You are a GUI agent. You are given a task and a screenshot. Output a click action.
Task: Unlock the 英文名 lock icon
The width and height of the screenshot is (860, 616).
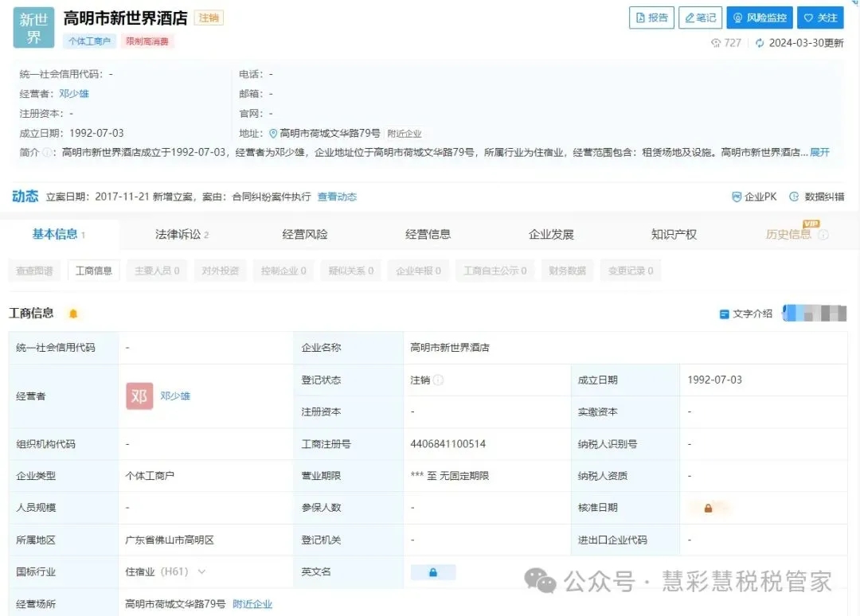coord(433,572)
